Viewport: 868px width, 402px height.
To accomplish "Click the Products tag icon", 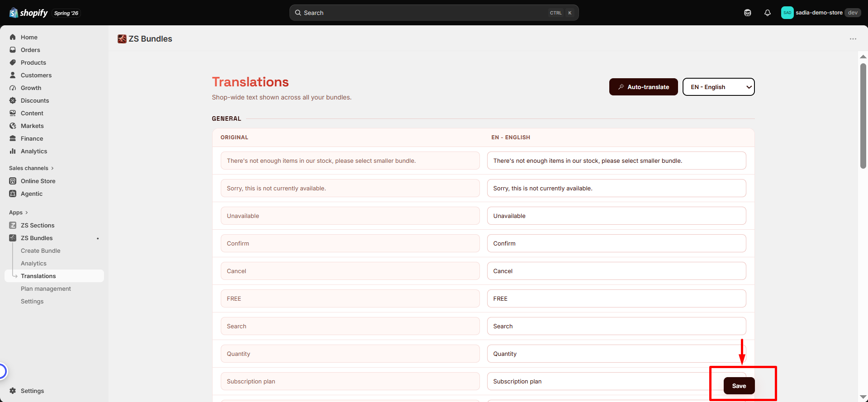I will (13, 62).
